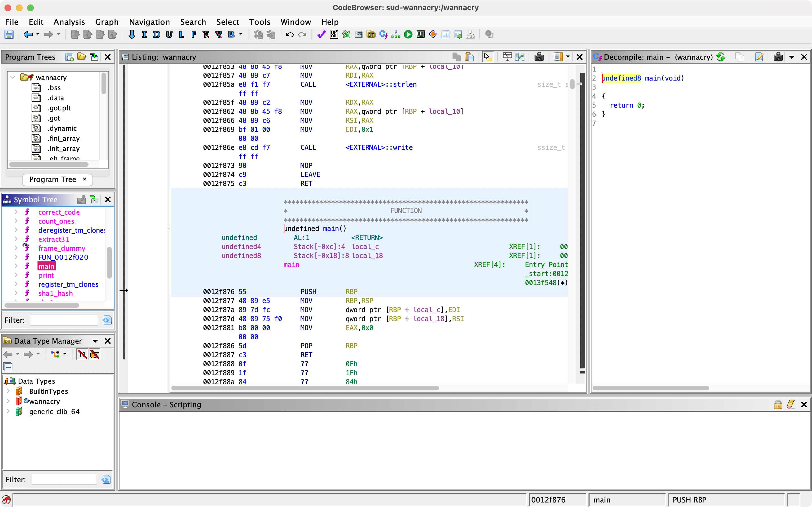Click the Save program icon

tap(9, 35)
